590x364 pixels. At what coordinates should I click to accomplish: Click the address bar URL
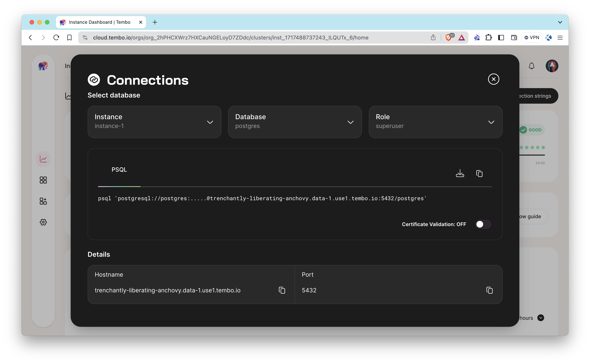click(x=230, y=38)
